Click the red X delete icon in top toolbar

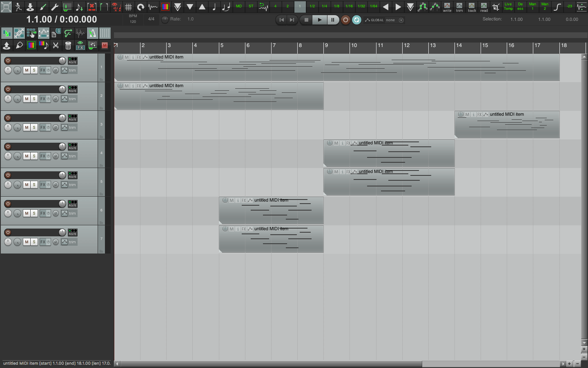click(x=92, y=7)
